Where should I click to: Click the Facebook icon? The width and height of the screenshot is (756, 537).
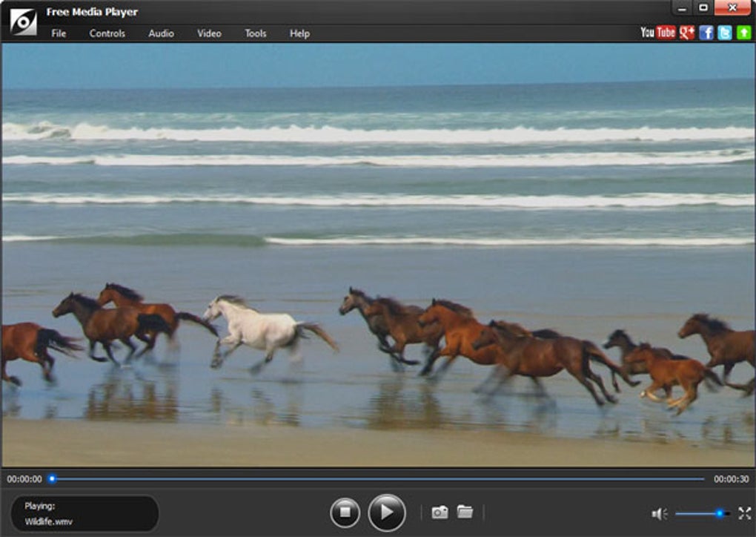coord(706,33)
